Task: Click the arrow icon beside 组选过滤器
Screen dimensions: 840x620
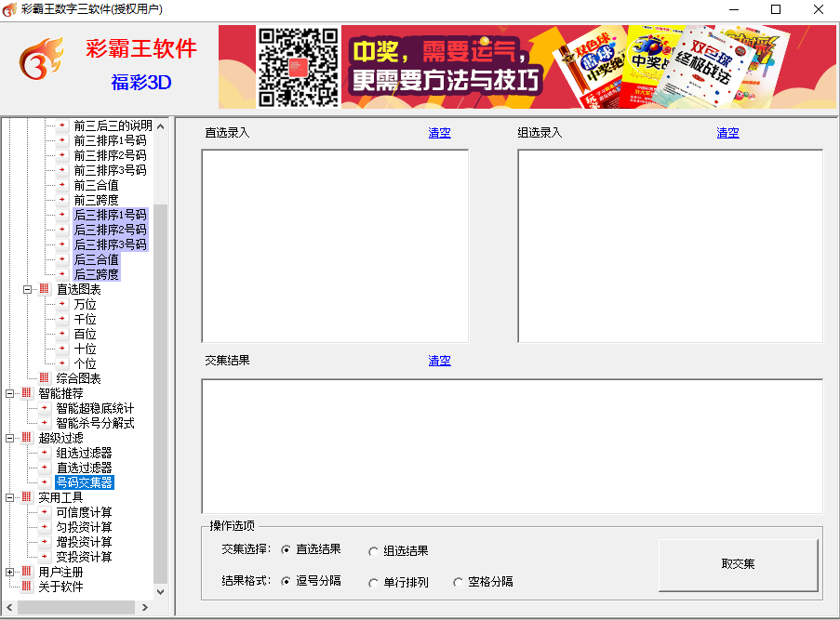Action: pos(45,453)
